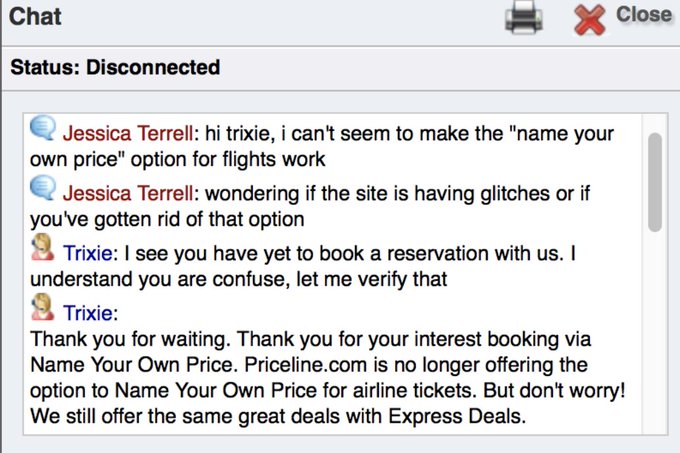Click the red X close icon

click(x=589, y=20)
